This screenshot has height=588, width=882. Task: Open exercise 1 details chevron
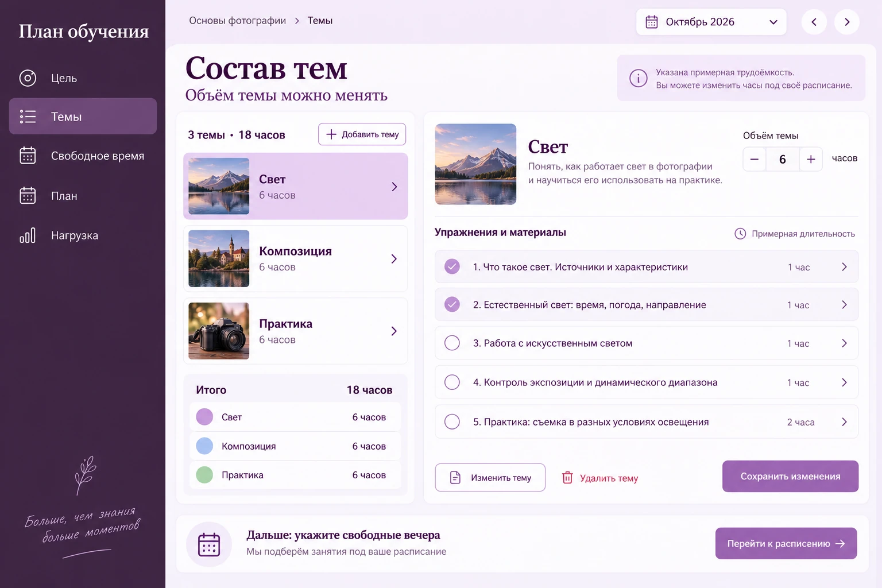[844, 266]
